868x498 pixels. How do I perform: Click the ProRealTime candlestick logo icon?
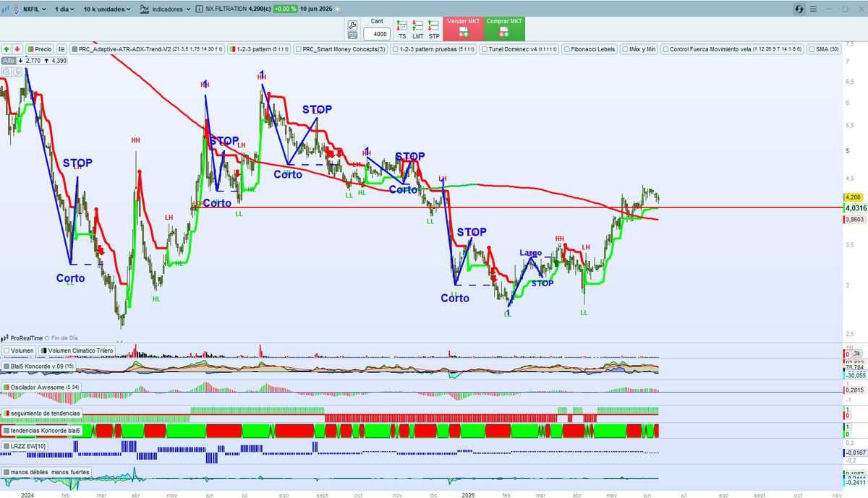pos(5,338)
